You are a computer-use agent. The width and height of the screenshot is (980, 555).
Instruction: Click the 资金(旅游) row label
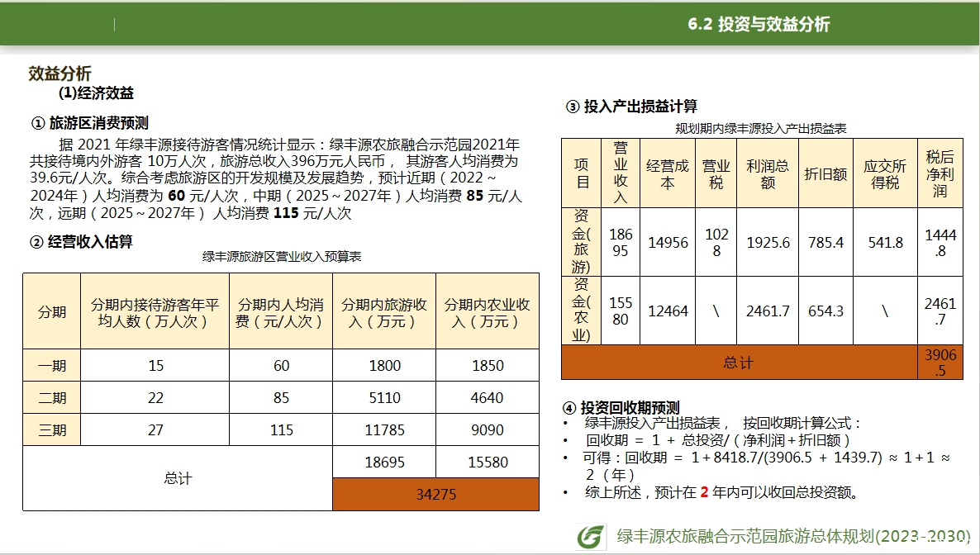[582, 241]
